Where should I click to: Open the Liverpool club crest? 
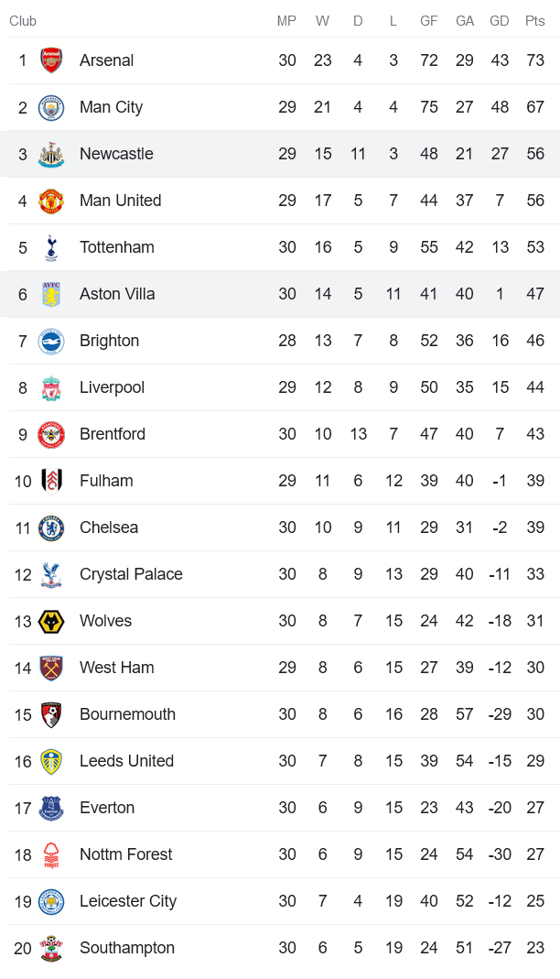(x=51, y=387)
